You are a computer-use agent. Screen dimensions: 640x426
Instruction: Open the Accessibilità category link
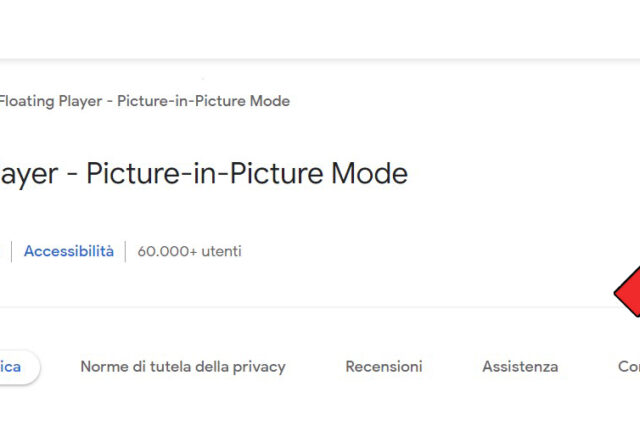(x=68, y=251)
